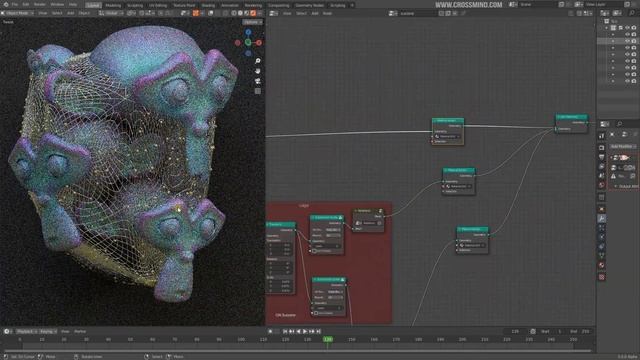Open the Scene properties tab
This screenshot has height=360, width=640.
602,176
